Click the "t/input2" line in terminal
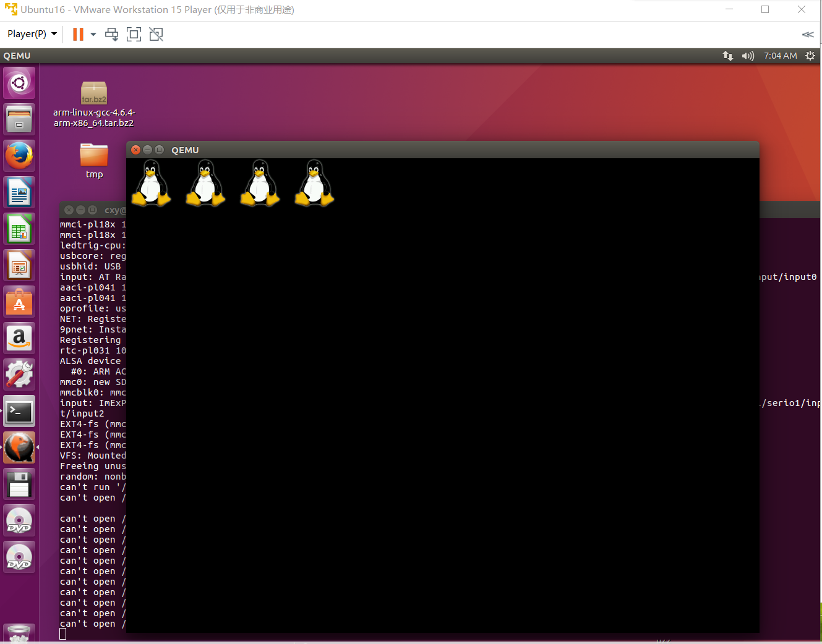The image size is (822, 644). coord(82,413)
